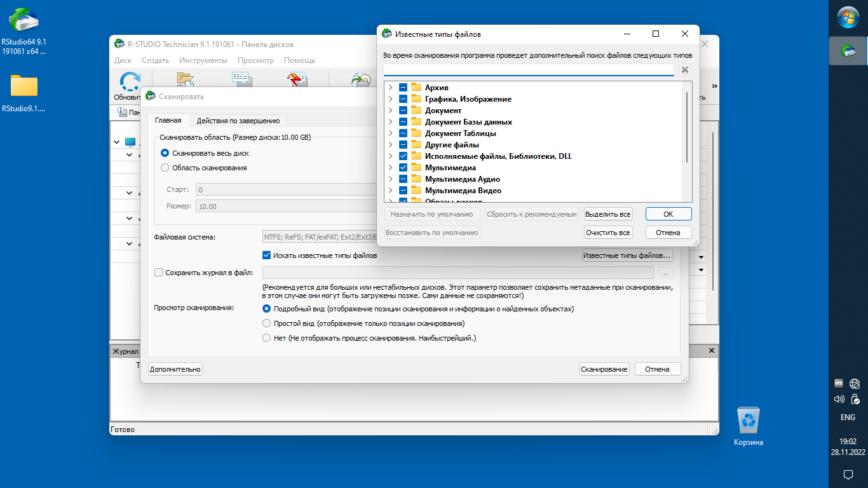
Task: Uncheck 'Искать известные типы файлов' checkbox
Action: (x=267, y=255)
